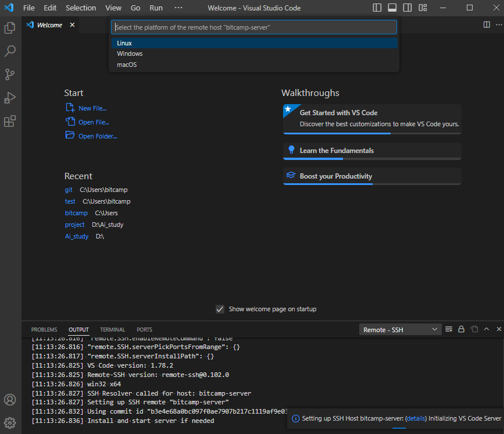Choose Linux as remote host platform
Image resolution: width=504 pixels, height=434 pixels.
tap(254, 43)
